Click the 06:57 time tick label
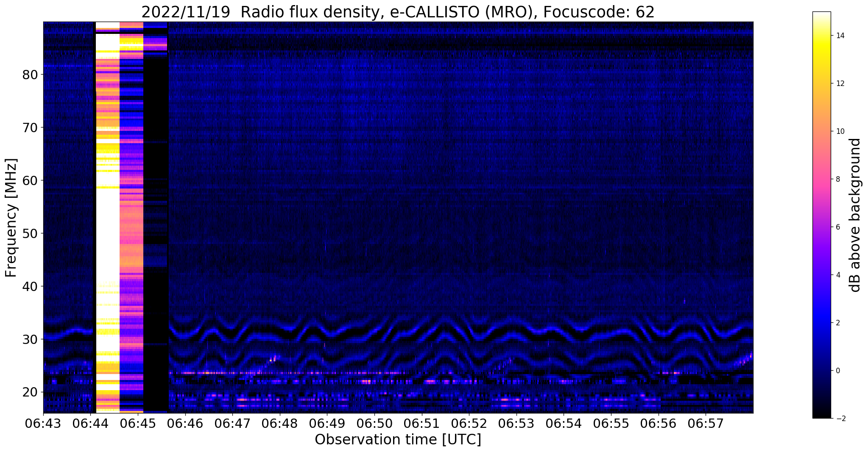This screenshot has height=452, width=868. pos(705,423)
